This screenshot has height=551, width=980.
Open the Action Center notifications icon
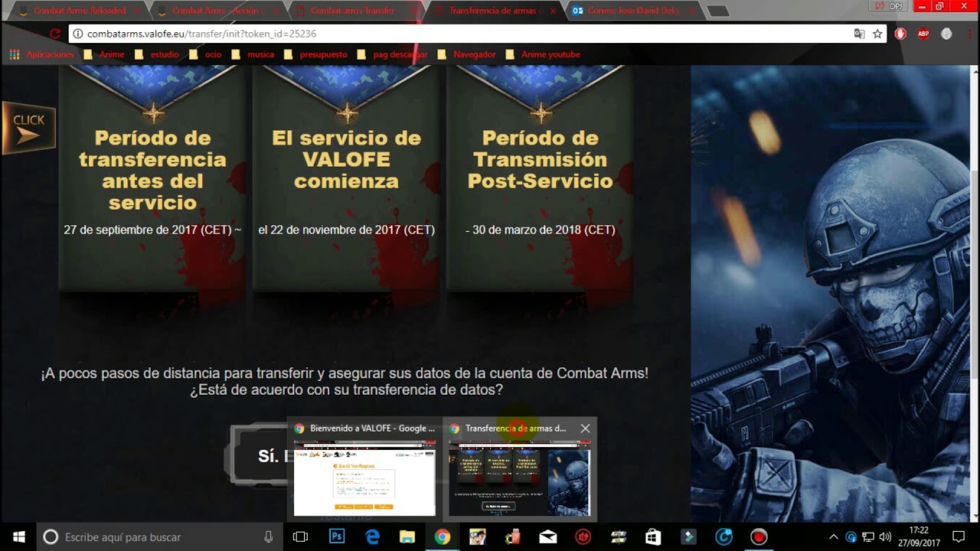(x=958, y=537)
